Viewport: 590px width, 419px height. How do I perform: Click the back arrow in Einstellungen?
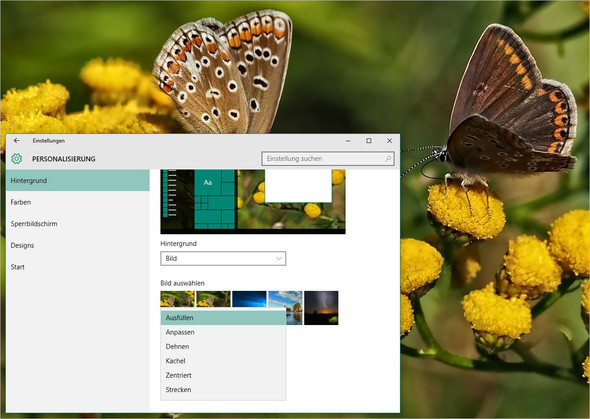point(17,141)
